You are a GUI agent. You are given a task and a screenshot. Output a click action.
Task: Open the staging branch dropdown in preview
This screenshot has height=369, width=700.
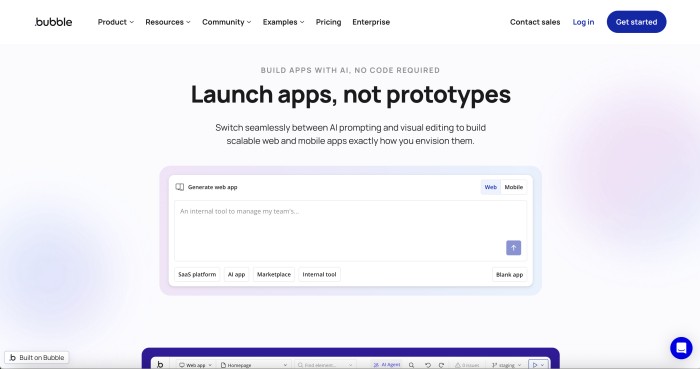tap(507, 365)
